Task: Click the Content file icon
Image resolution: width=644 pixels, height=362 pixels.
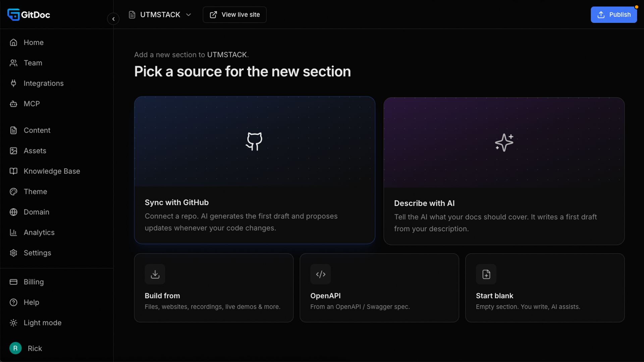Action: tap(13, 130)
